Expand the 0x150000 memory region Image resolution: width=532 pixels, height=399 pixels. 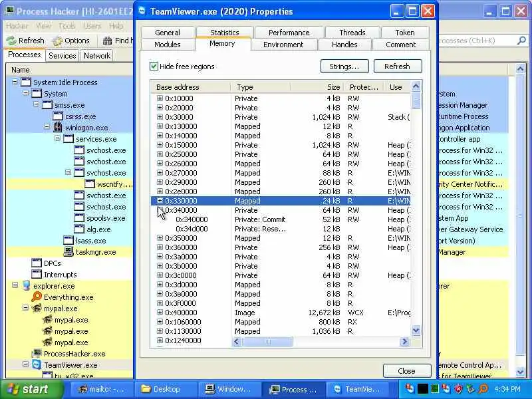(x=160, y=145)
